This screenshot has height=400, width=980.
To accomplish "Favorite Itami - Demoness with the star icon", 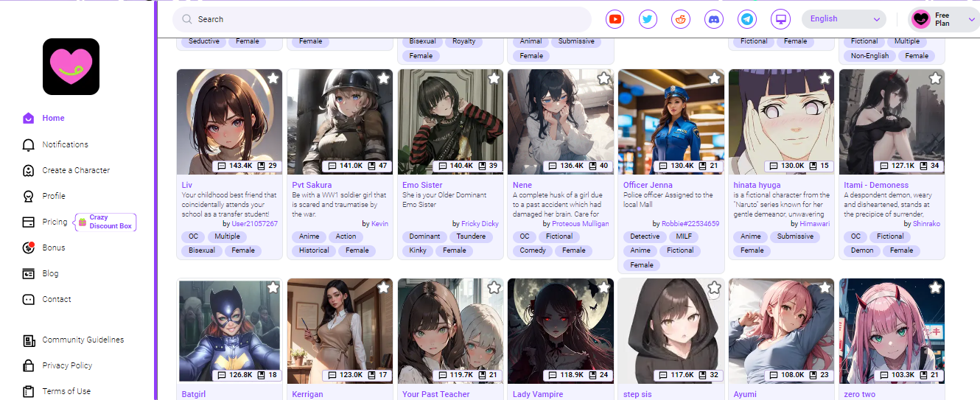I will (x=935, y=78).
